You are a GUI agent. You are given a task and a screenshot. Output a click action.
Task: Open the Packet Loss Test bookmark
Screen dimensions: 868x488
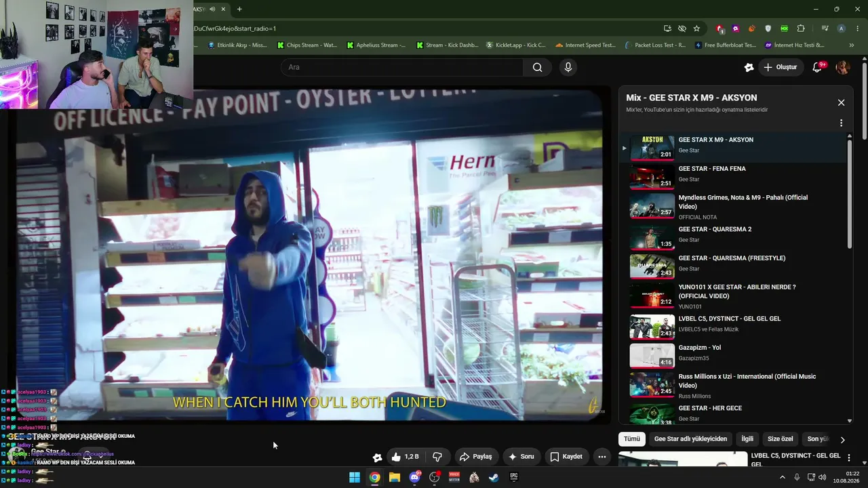coord(655,45)
